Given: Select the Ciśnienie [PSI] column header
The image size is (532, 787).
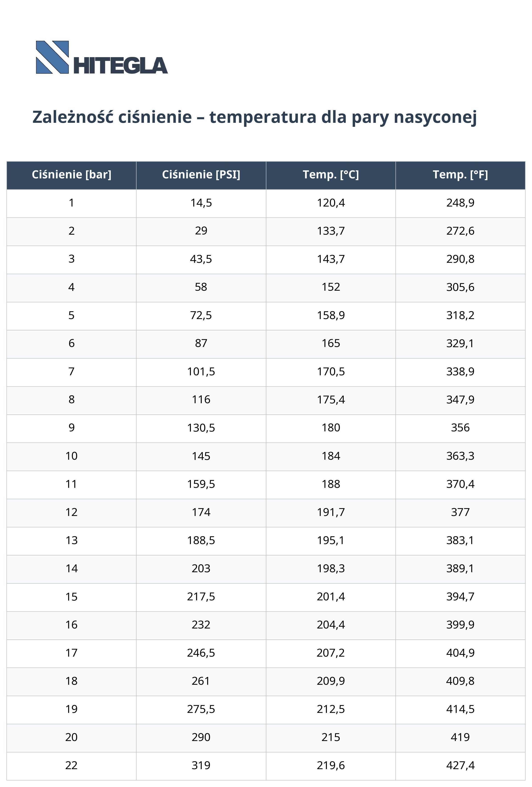Looking at the screenshot, I should 201,175.
